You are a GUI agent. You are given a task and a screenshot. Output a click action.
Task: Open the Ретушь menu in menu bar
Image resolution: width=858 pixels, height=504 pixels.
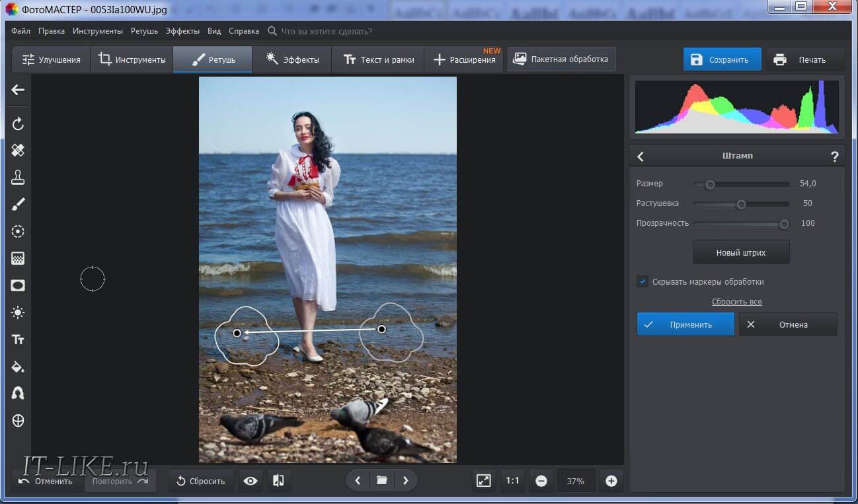point(144,31)
